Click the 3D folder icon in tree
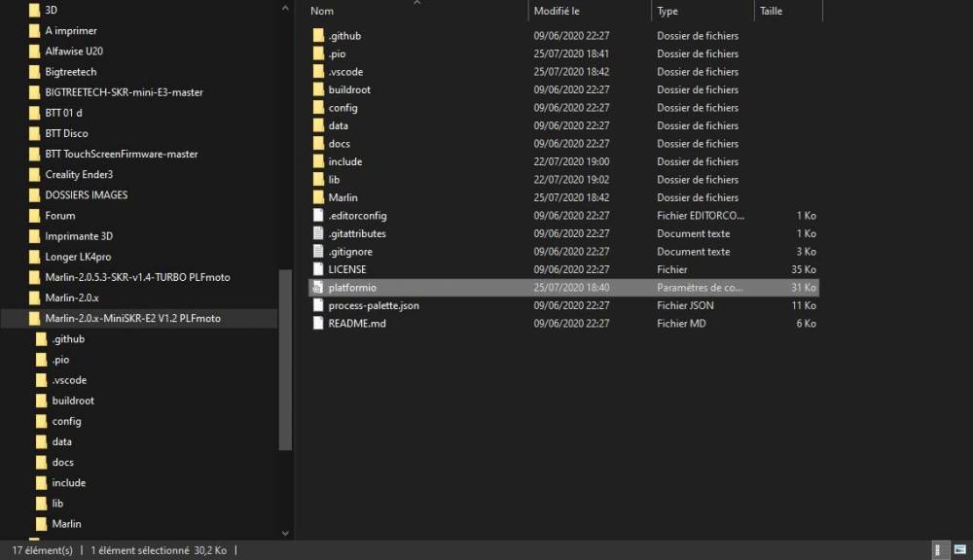973x560 pixels. (x=35, y=10)
